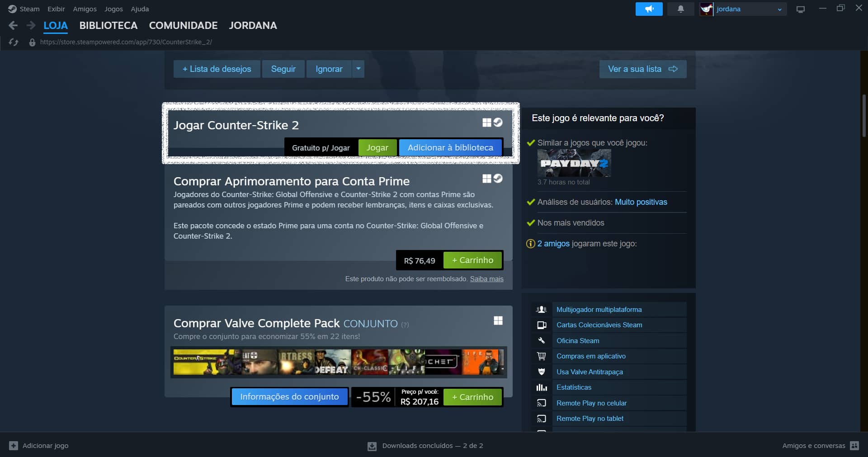Open the Jogos menu
Screen dimensions: 868x457
(113, 9)
